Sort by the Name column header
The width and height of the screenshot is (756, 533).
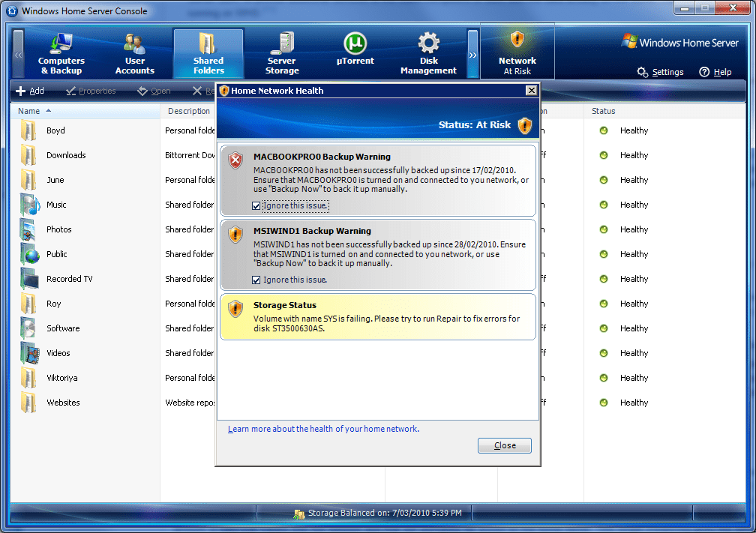click(x=85, y=111)
